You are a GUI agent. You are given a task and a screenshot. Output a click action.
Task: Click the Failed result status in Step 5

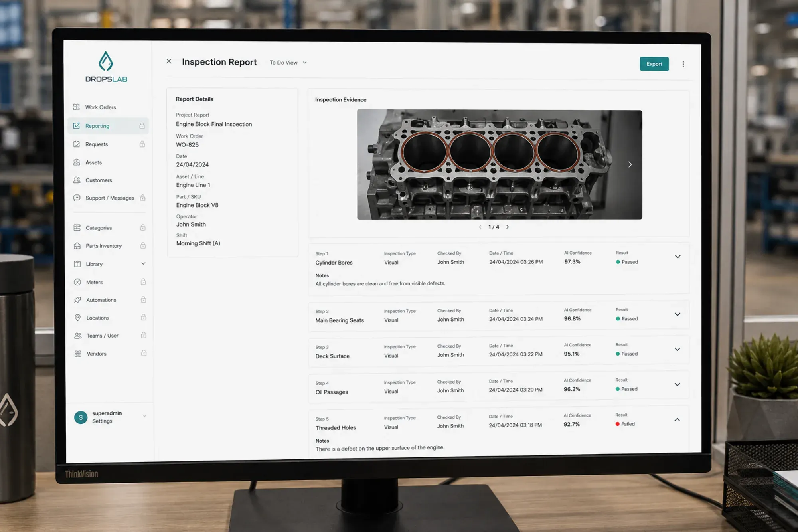point(625,424)
